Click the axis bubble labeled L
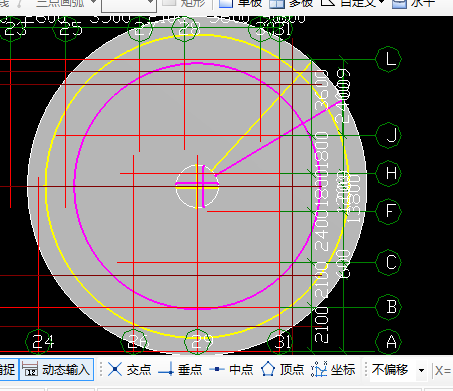 coord(389,59)
